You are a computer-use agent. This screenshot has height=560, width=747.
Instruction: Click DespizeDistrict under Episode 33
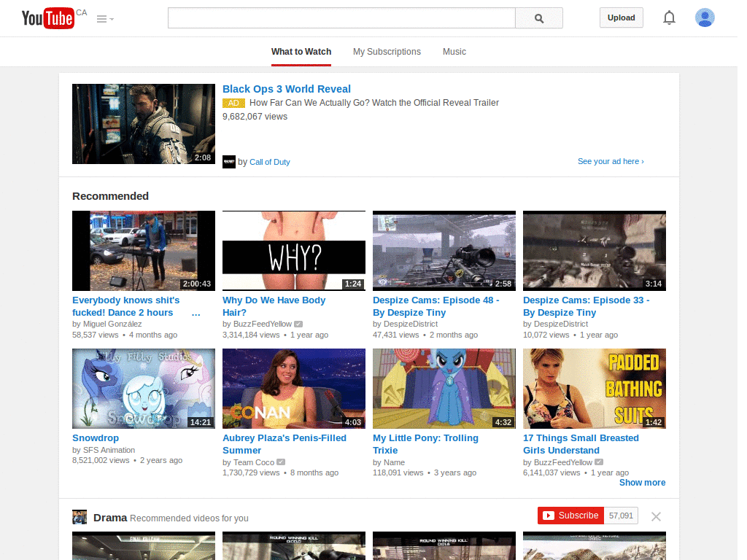561,324
